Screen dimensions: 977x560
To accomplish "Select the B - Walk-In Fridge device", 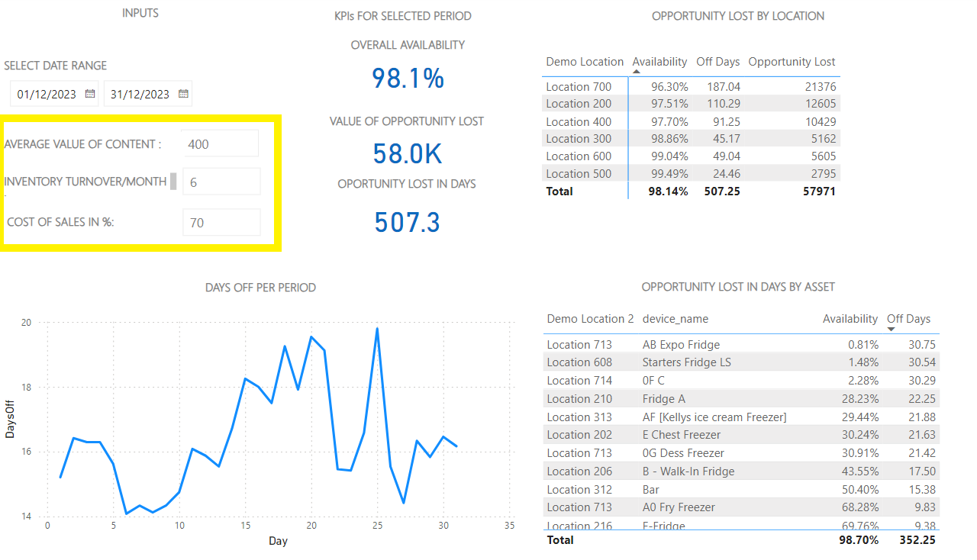I will coord(688,471).
